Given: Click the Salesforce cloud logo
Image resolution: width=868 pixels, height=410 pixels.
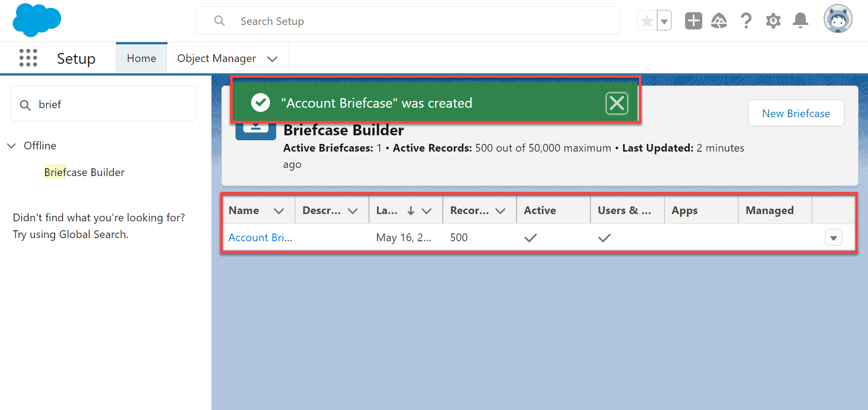Looking at the screenshot, I should click(x=37, y=20).
